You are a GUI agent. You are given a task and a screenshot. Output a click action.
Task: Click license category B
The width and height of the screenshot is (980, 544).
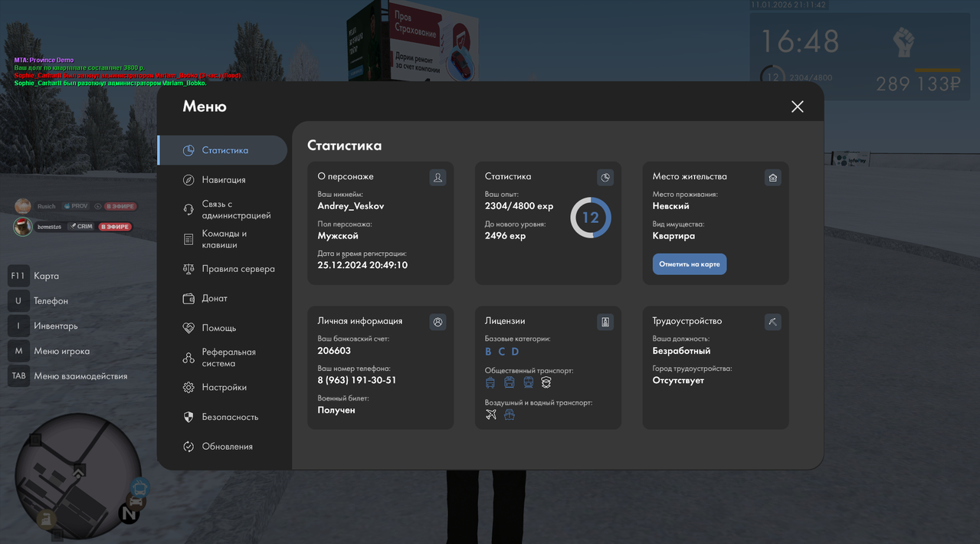click(488, 352)
